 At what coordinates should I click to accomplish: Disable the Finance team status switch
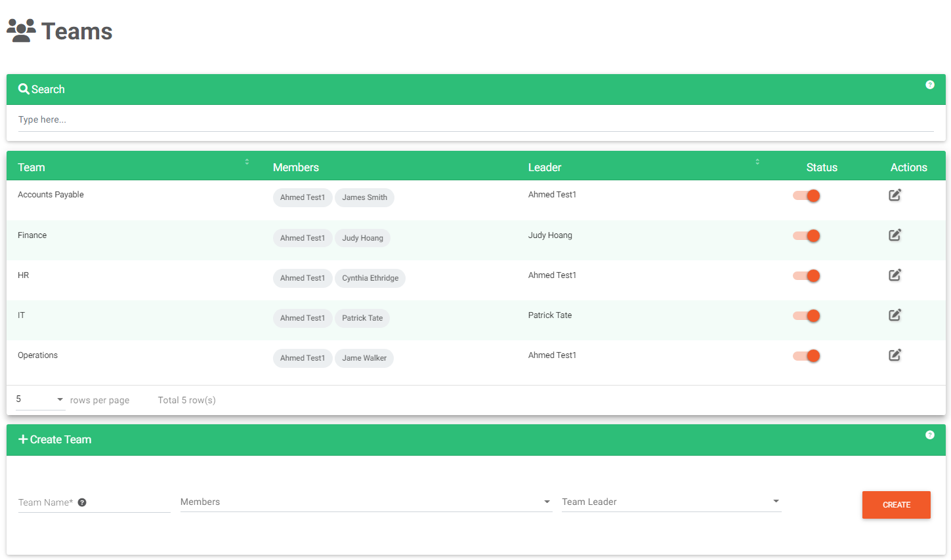coord(807,235)
